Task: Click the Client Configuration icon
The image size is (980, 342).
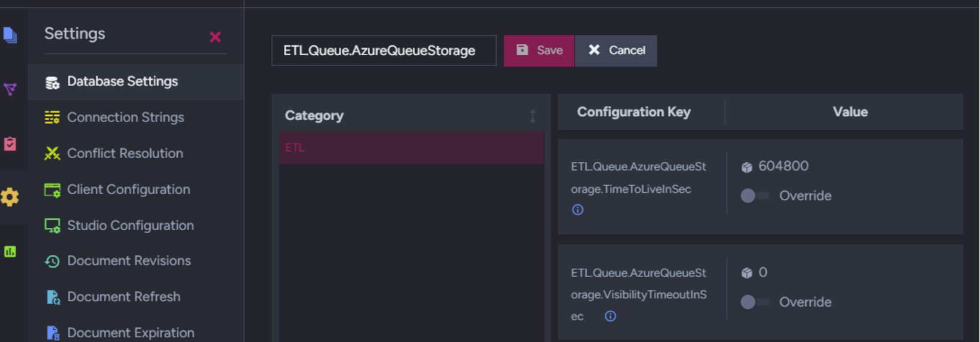Action: pos(52,190)
